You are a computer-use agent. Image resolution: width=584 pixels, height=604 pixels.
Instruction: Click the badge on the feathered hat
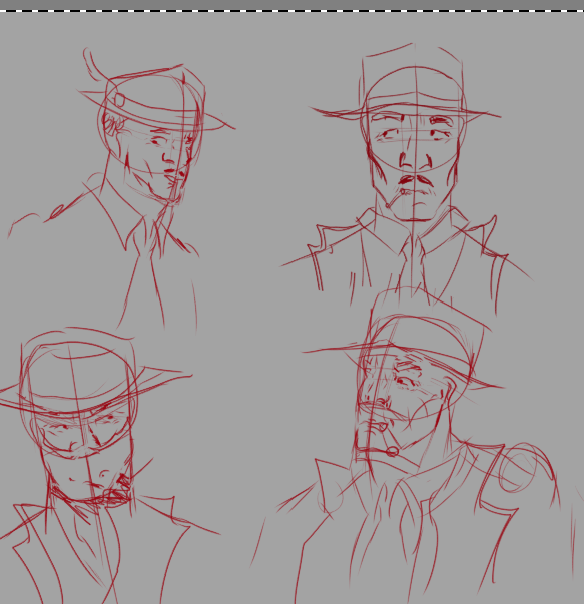click(x=119, y=100)
